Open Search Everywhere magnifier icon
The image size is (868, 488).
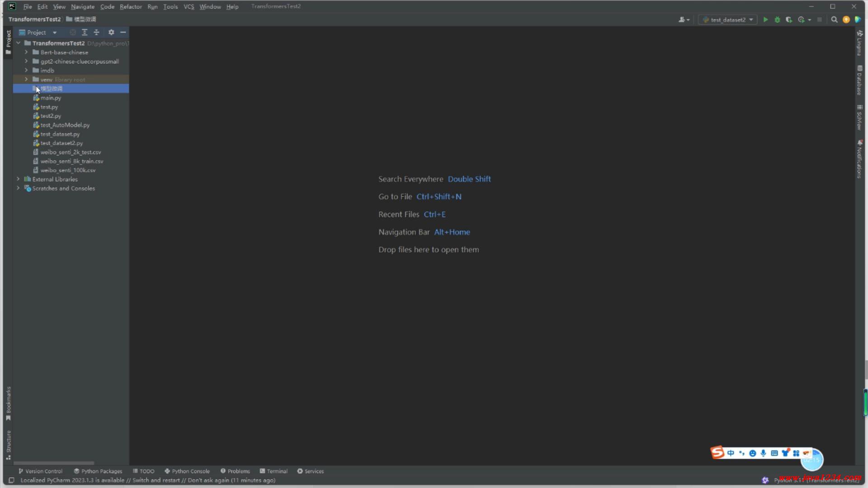[834, 20]
